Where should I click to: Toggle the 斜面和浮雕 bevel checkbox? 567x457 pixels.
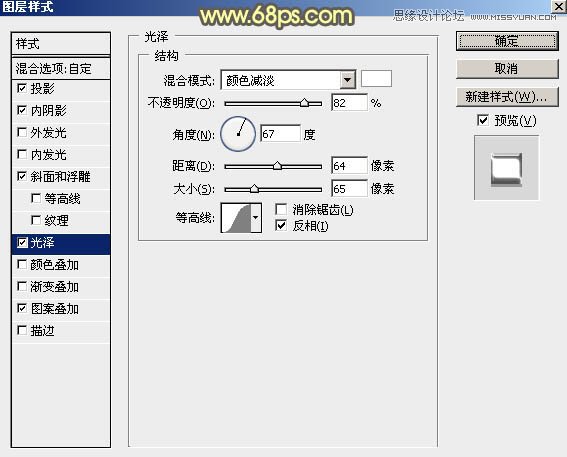coord(22,176)
